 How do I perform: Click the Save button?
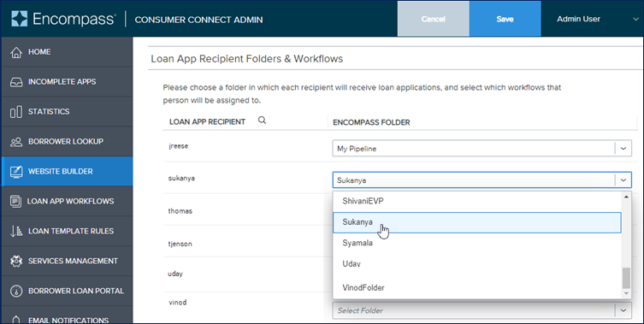(x=505, y=19)
